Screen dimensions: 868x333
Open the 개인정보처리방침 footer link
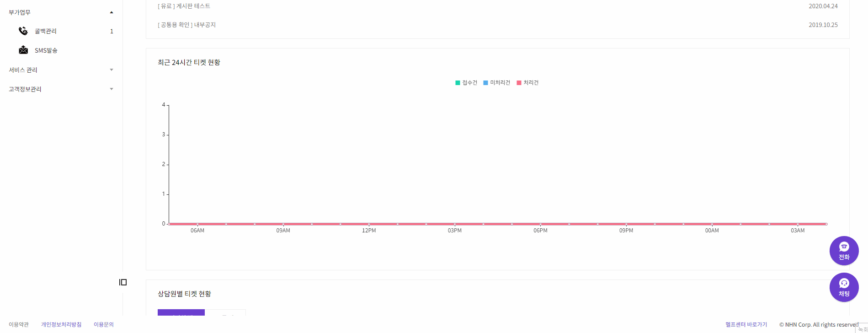pyautogui.click(x=61, y=324)
